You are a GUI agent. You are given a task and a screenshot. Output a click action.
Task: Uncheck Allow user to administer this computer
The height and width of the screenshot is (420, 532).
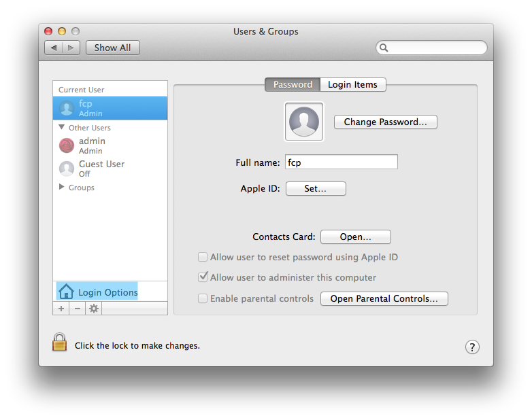[x=203, y=277]
